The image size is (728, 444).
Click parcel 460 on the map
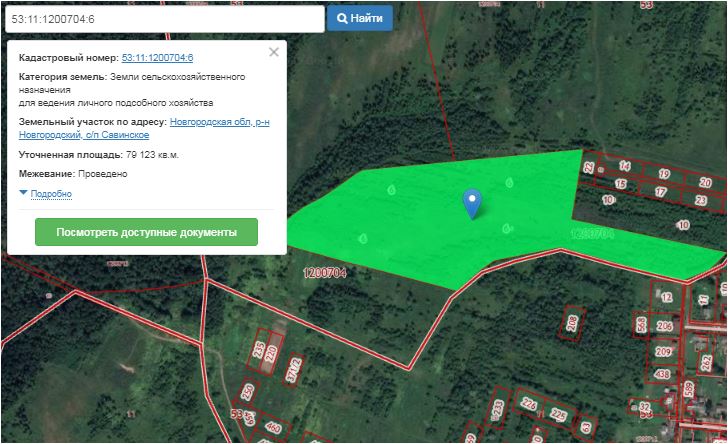(x=273, y=427)
